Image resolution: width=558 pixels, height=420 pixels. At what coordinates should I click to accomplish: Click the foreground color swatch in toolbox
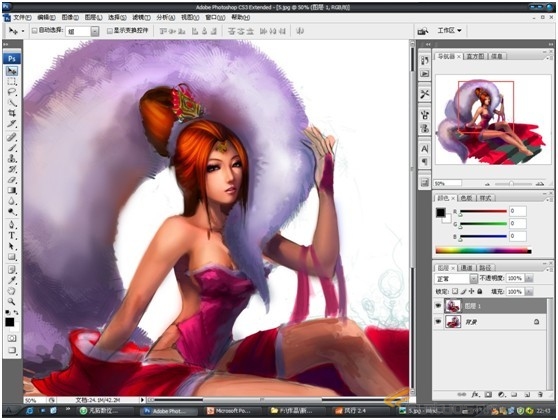(10, 322)
